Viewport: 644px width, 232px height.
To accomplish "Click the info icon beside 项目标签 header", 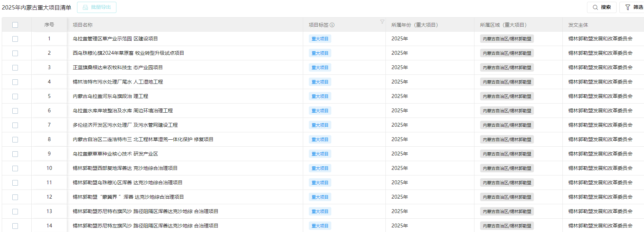I will [x=332, y=25].
